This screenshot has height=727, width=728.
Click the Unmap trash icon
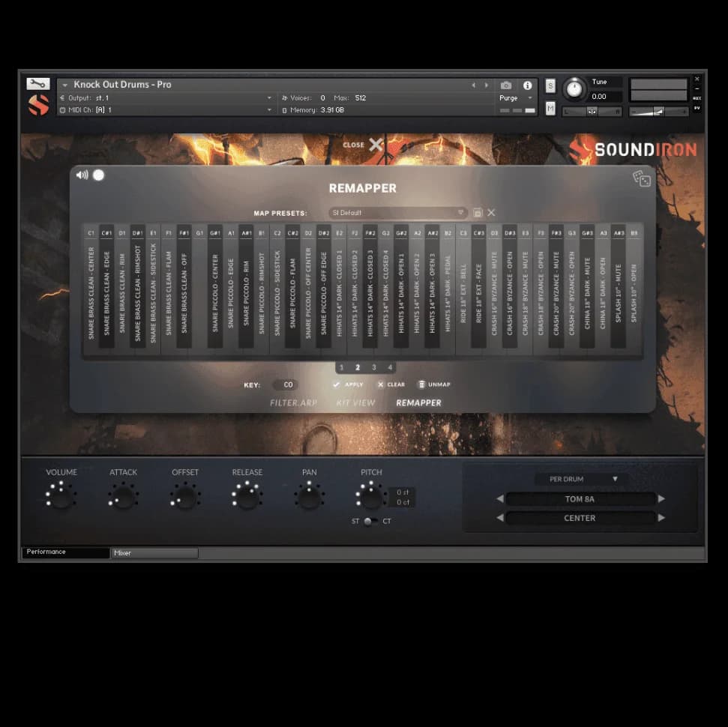(422, 384)
